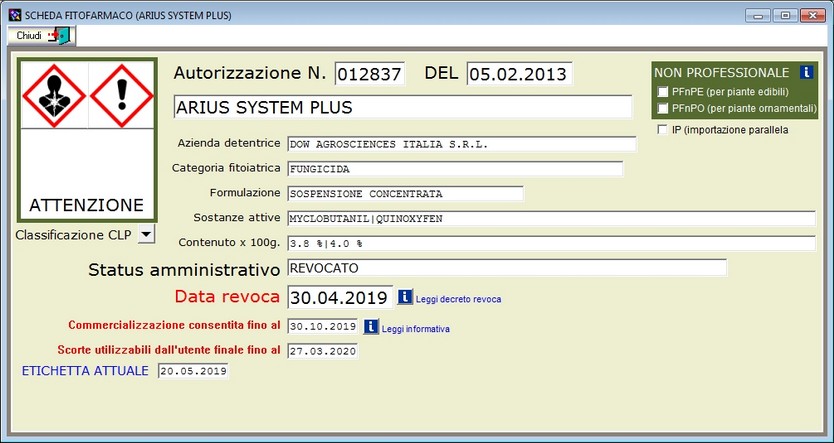Open the Leggi decreto revoca link
This screenshot has height=443, width=834.
tap(458, 299)
